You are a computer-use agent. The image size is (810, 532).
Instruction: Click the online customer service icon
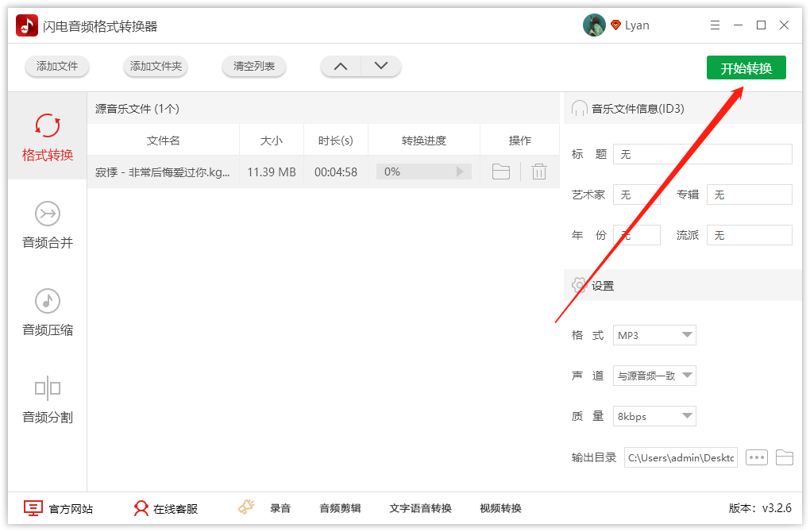click(x=141, y=508)
